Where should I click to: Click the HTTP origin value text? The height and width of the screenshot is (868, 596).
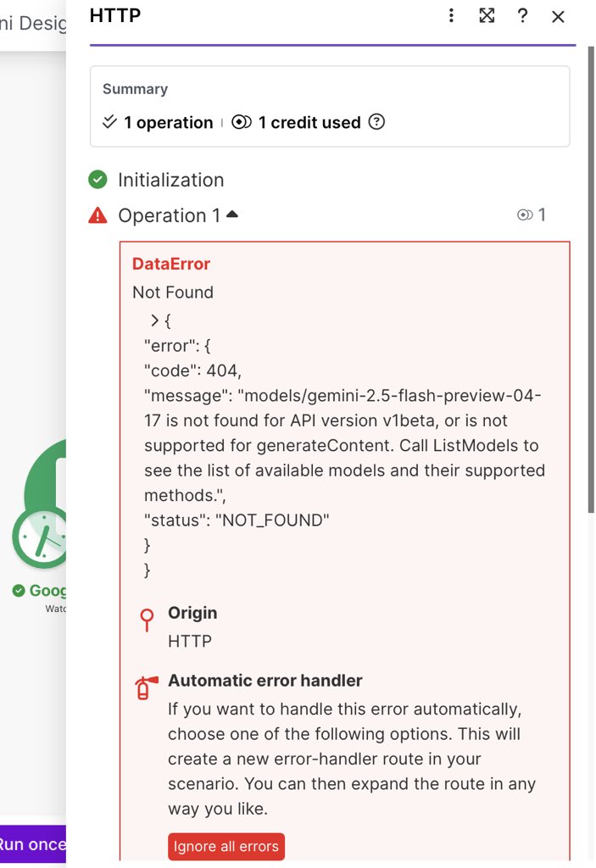(190, 641)
